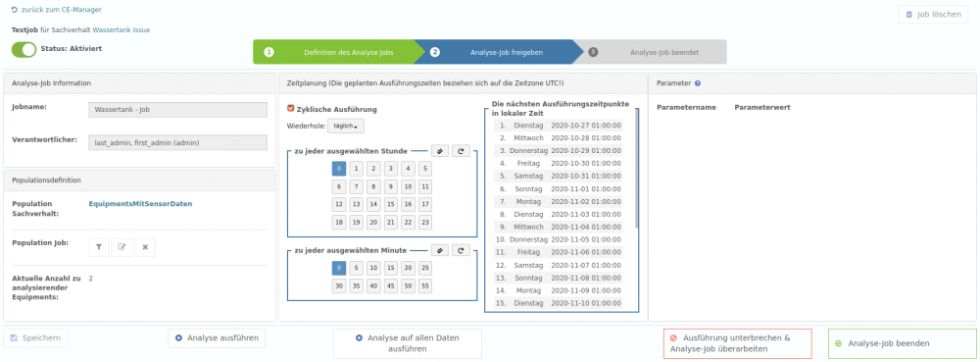Toggle hour 9 in the Stunde grid
Image resolution: width=980 pixels, height=362 pixels.
390,186
